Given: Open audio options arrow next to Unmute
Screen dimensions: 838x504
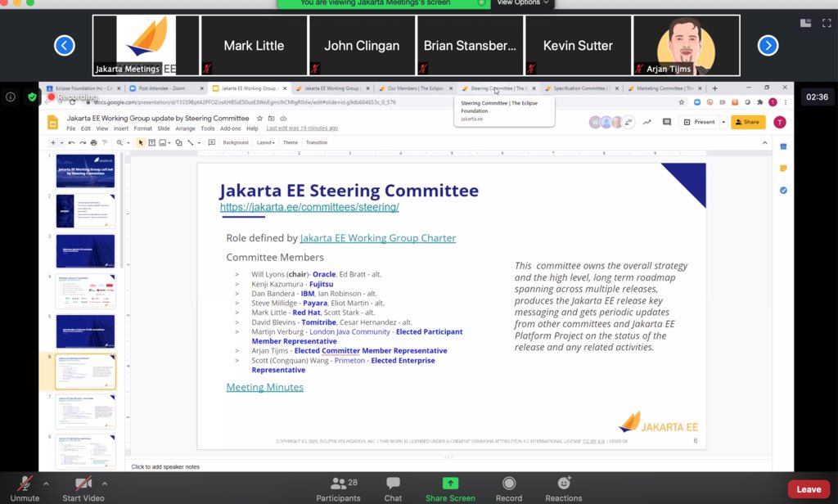Looking at the screenshot, I should tap(46, 484).
